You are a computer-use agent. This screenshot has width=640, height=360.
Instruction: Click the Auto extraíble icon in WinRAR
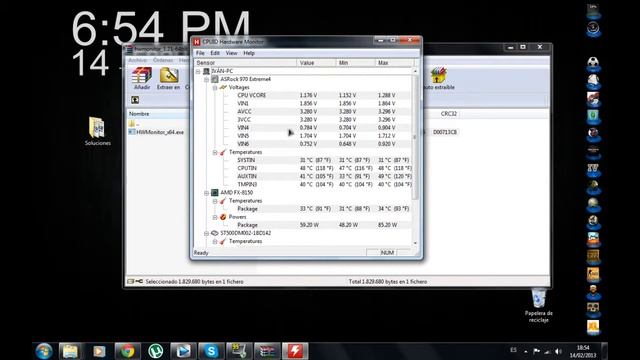tap(438, 76)
